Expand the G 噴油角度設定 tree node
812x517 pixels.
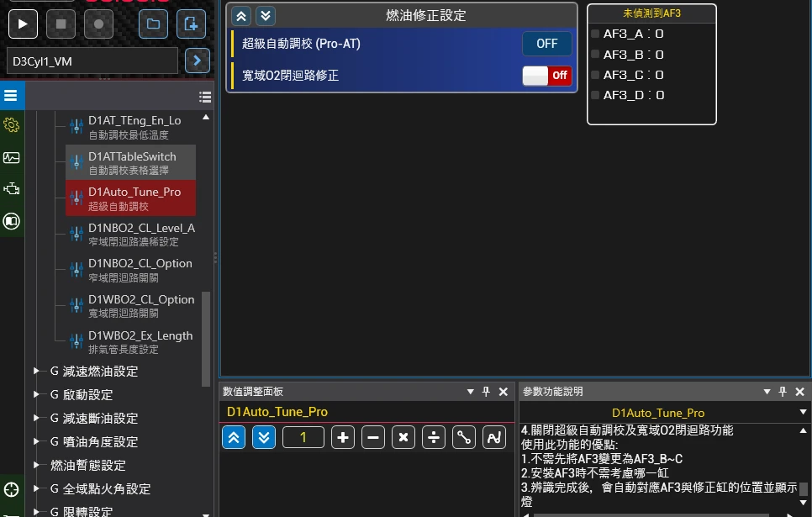pyautogui.click(x=36, y=441)
